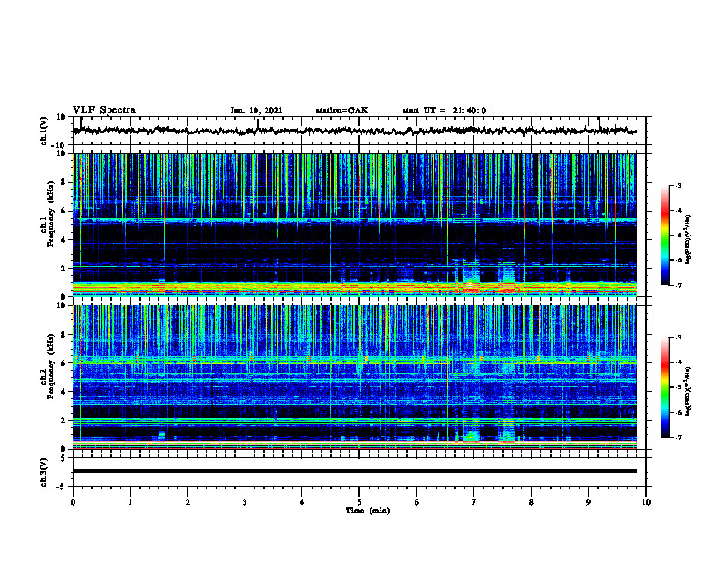Click the thick black ch.3 voltage trace

click(x=355, y=471)
